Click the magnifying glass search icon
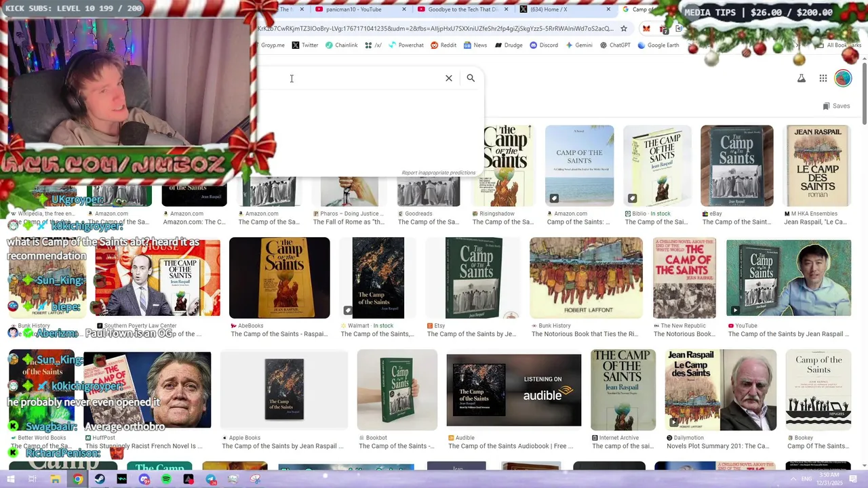This screenshot has width=868, height=488. 471,78
